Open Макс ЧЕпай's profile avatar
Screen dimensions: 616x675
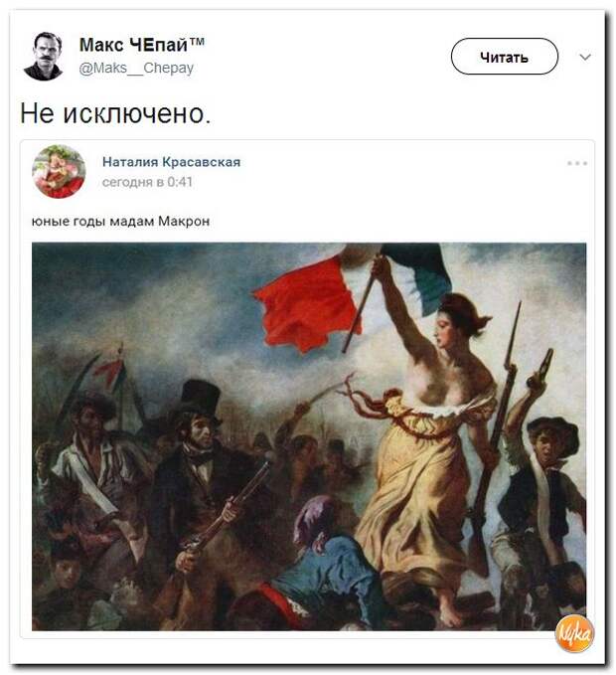click(44, 56)
